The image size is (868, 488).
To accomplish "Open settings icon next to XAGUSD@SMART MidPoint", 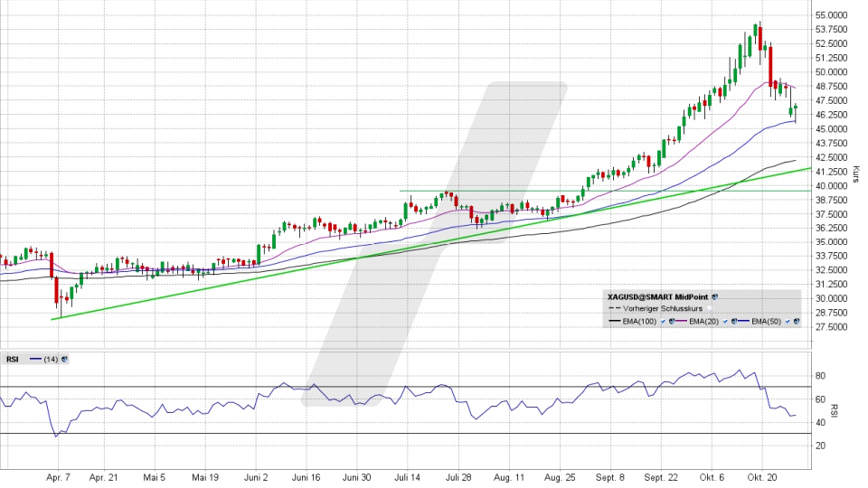I will pos(715,296).
